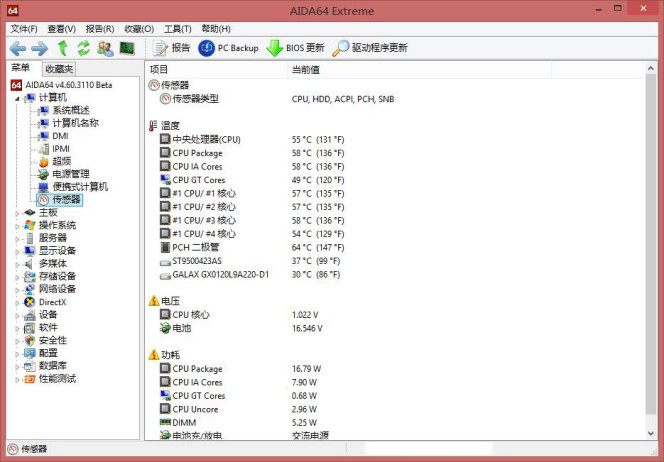This screenshot has width=664, height=462.
Task: Click 驱动程序更新 driver update button
Action: pos(370,48)
